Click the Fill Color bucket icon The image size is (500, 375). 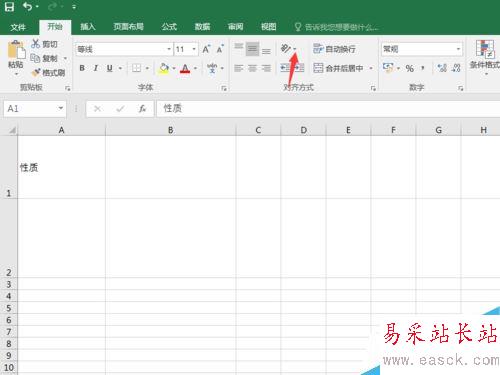click(164, 68)
